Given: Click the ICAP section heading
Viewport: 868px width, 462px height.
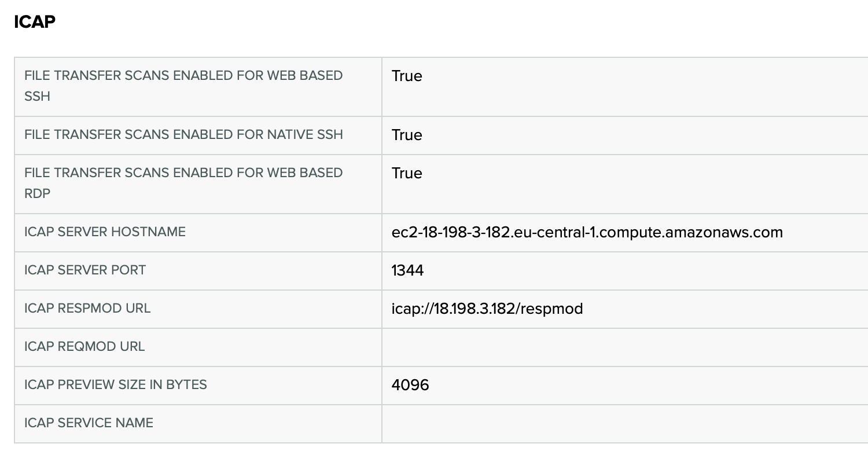Looking at the screenshot, I should click(35, 22).
